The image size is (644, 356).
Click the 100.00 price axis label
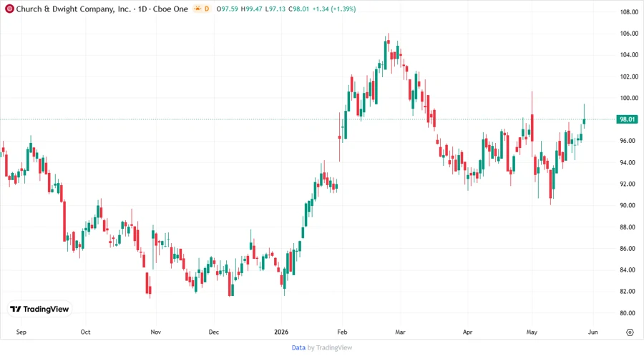click(x=629, y=98)
